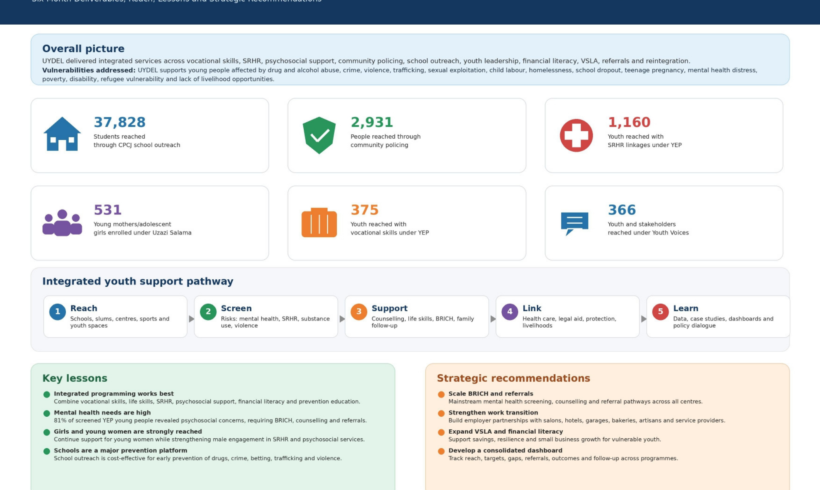Click the red medical cross icon
Viewport: 820px width, 490px height.
[x=576, y=135]
